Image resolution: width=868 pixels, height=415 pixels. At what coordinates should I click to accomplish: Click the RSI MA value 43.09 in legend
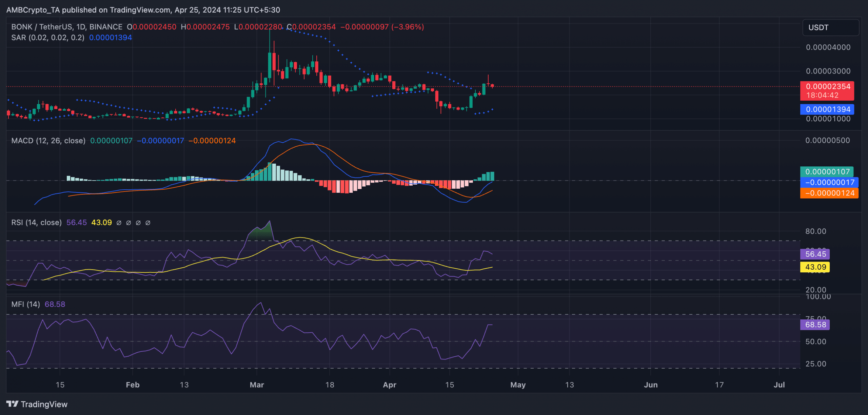[101, 222]
